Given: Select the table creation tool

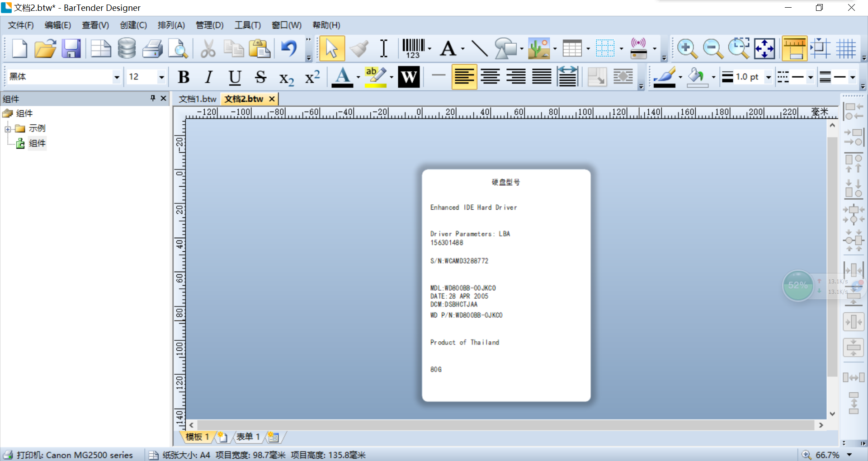Looking at the screenshot, I should tap(572, 48).
